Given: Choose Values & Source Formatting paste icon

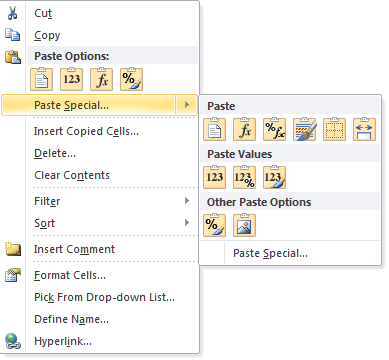Looking at the screenshot, I should [274, 177].
